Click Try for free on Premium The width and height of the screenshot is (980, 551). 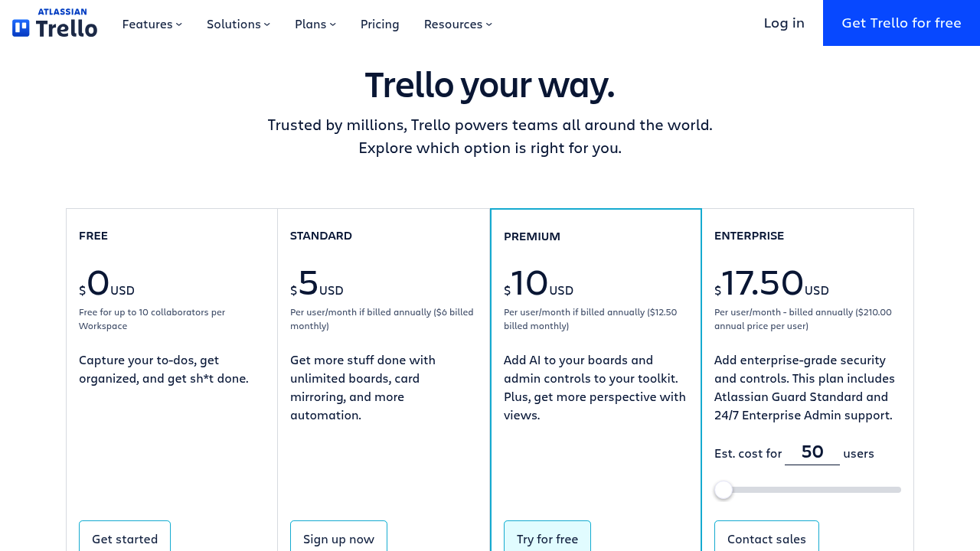[x=547, y=538]
